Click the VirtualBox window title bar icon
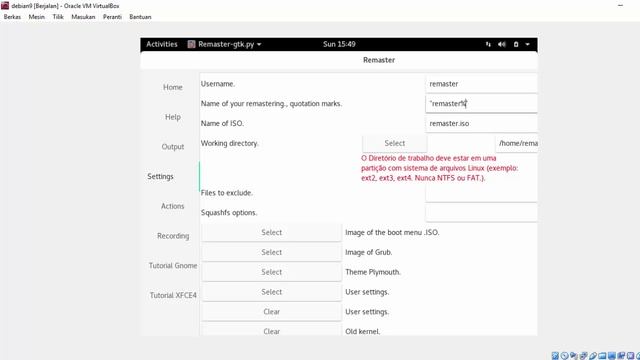Image resolution: width=640 pixels, height=360 pixels. [x=5, y=6]
